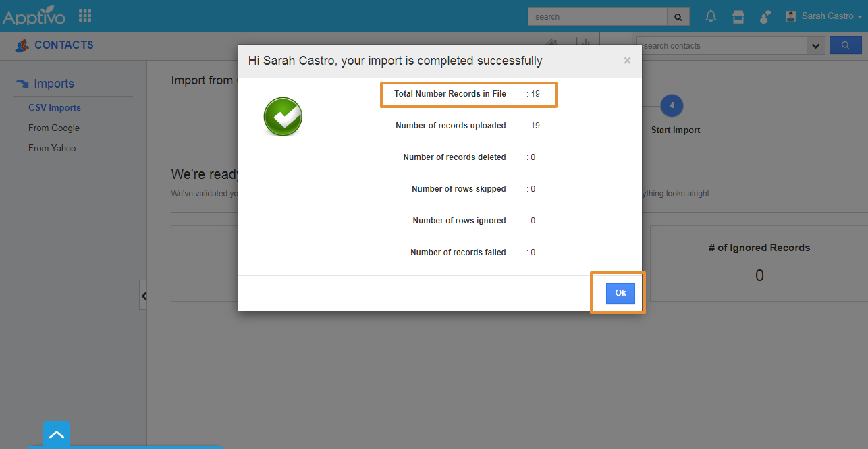The width and height of the screenshot is (868, 449).
Task: Click the step 4 Start Import circle
Action: point(672,105)
